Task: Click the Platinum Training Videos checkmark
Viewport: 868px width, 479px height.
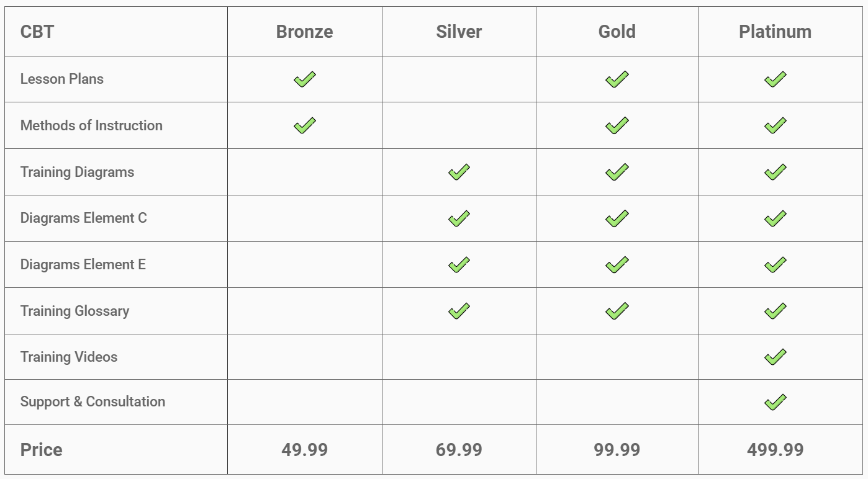Action: pyautogui.click(x=775, y=357)
